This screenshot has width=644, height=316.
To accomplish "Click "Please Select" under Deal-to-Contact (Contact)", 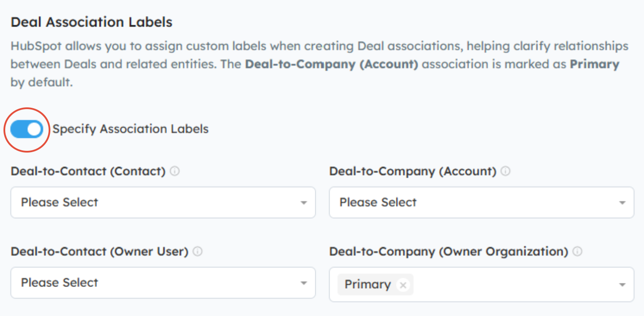I will pyautogui.click(x=60, y=203).
